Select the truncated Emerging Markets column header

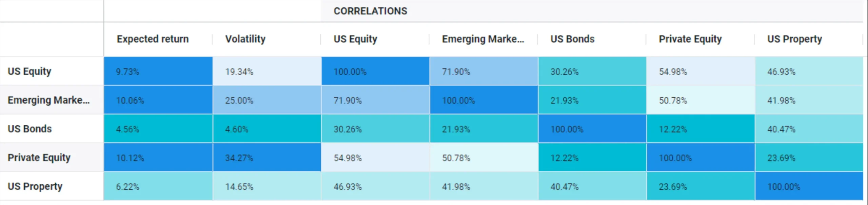483,39
